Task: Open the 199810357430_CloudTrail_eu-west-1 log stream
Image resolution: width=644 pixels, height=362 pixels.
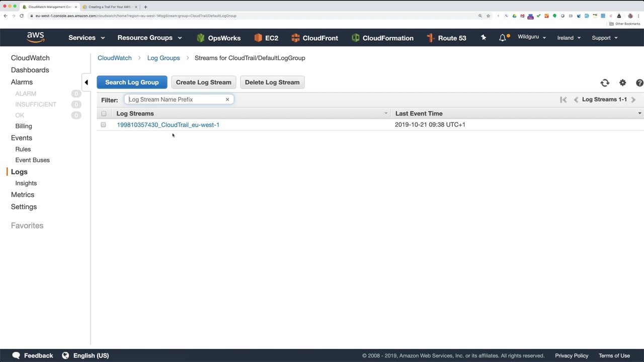Action: click(x=168, y=125)
